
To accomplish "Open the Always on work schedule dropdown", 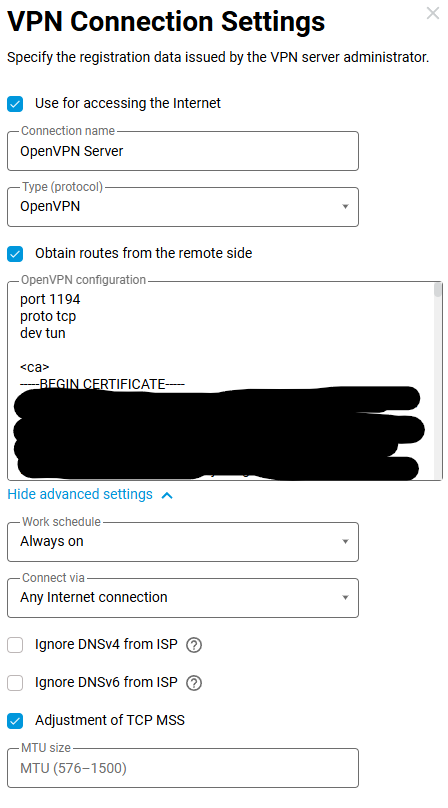I will 182,542.
